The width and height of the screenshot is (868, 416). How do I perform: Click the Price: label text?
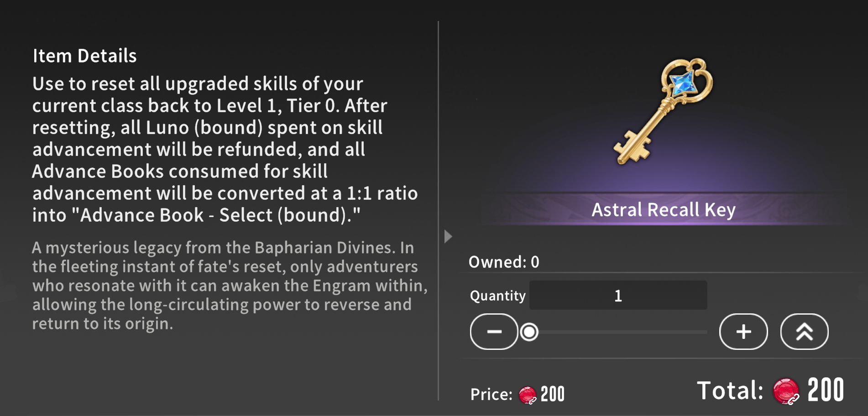(x=492, y=395)
